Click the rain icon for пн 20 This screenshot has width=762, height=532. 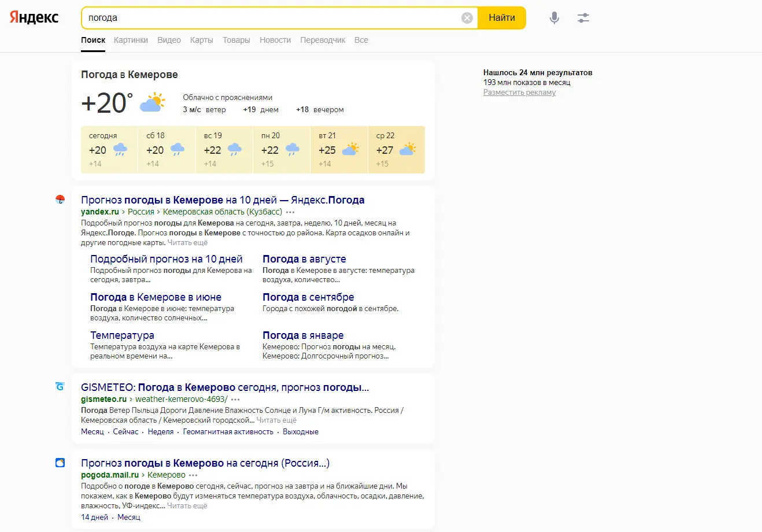point(293,150)
